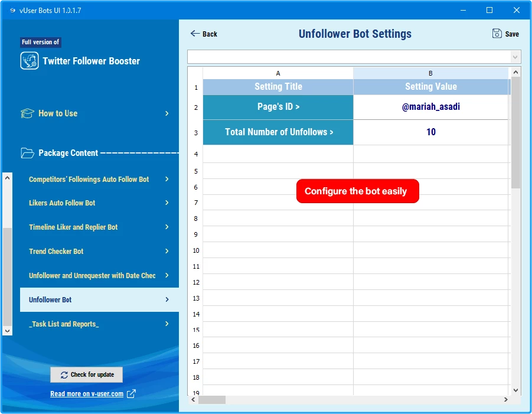Click the Save button label
The image size is (532, 414).
[x=512, y=34]
